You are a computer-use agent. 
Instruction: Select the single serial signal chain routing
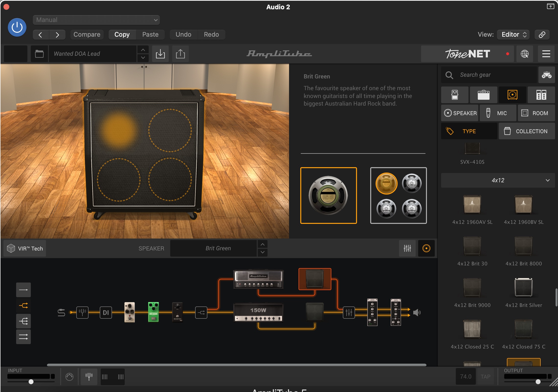(23, 290)
